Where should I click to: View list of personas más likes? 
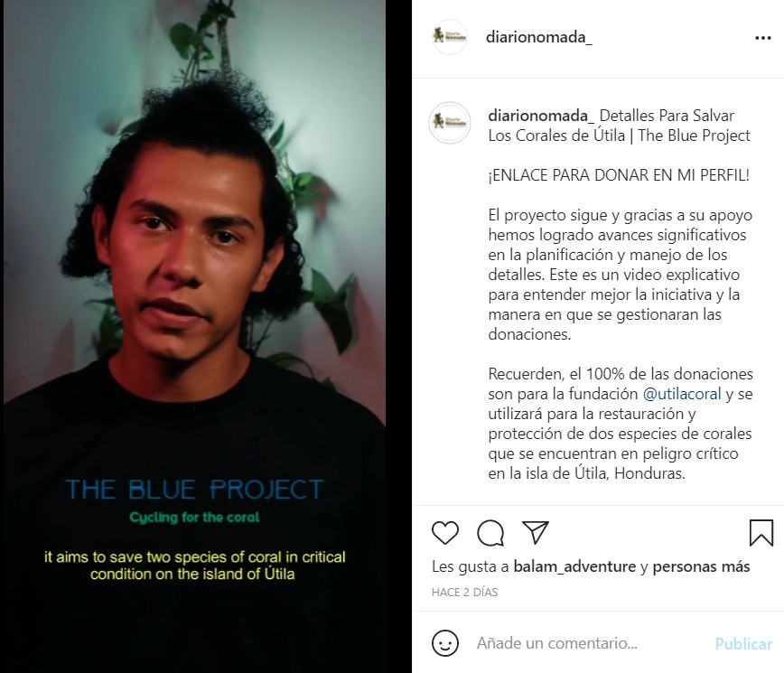point(701,566)
